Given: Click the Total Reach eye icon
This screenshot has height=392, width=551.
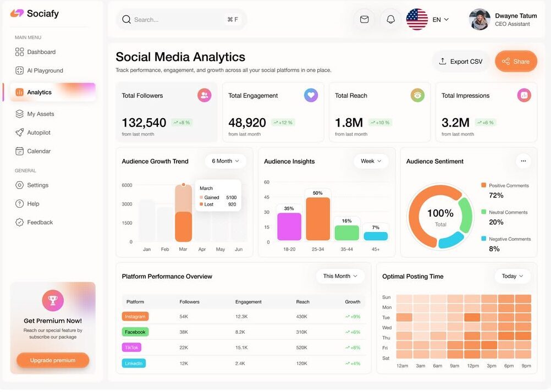Looking at the screenshot, I should click(417, 95).
